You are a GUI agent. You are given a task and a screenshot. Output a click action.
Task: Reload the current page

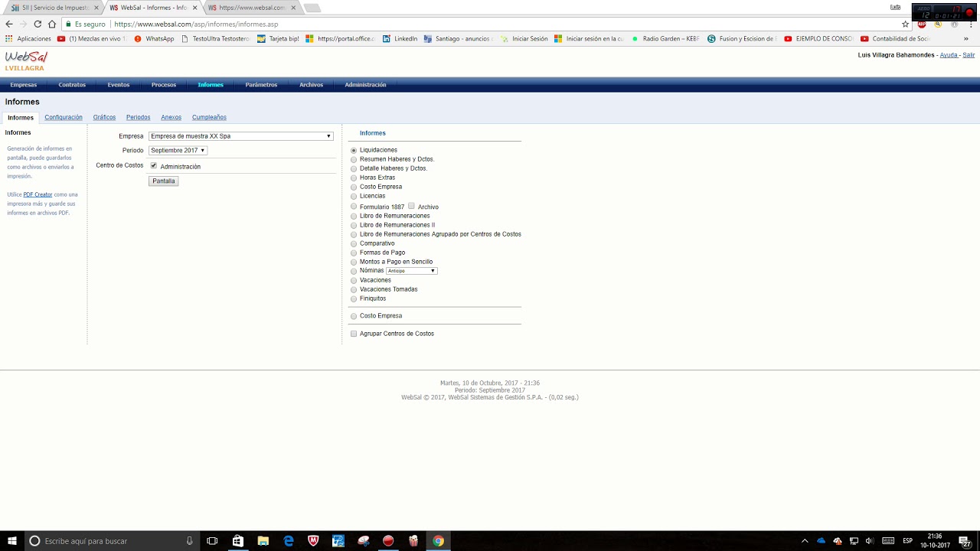click(x=38, y=24)
